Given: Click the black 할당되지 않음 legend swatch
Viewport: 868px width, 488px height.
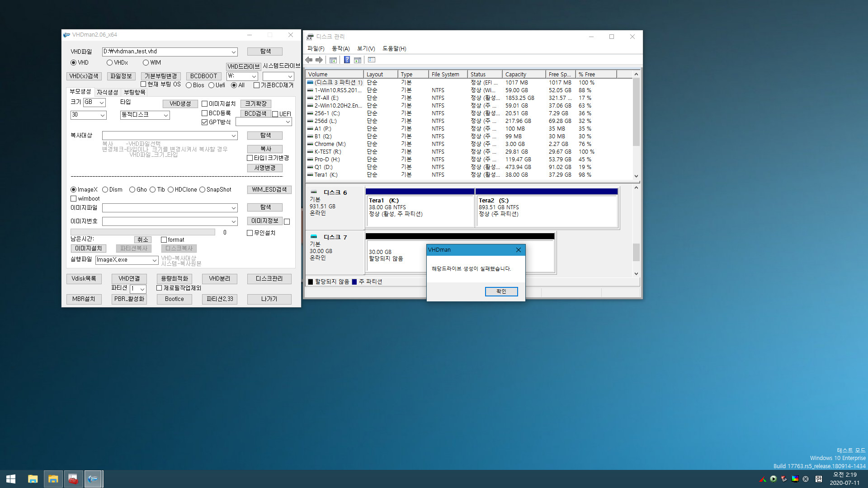Looking at the screenshot, I should click(311, 282).
